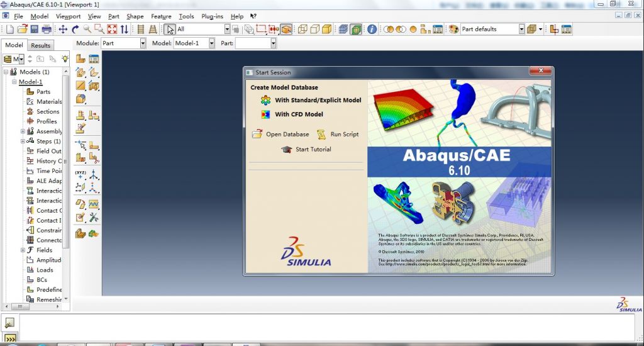Toggle the mesh display cube icon

tap(343, 29)
